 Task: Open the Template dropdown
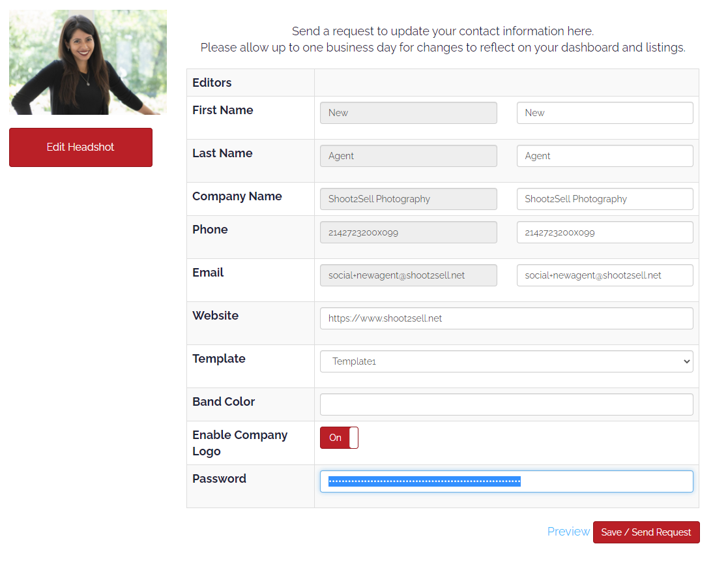[x=506, y=361]
